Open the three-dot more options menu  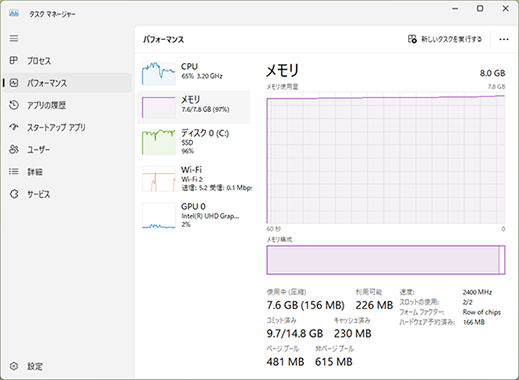tap(504, 39)
